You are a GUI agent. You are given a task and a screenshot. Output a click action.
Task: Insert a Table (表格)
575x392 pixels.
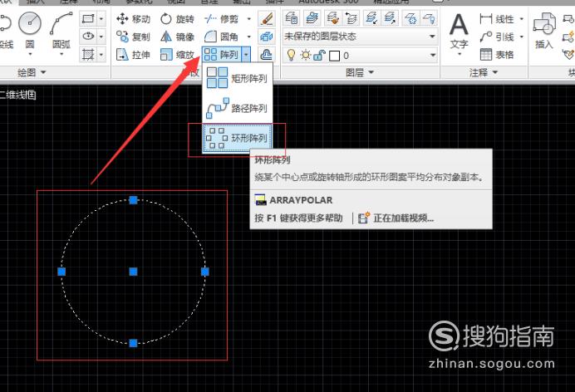tap(497, 55)
